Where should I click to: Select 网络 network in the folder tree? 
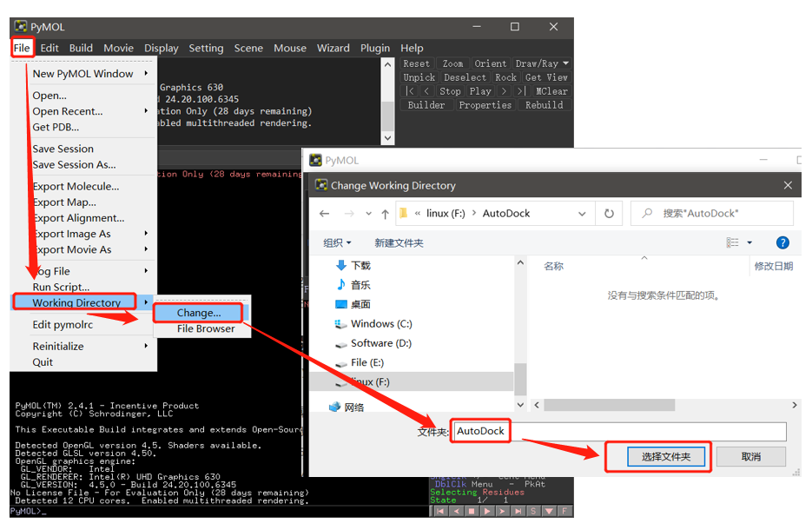coord(347,407)
